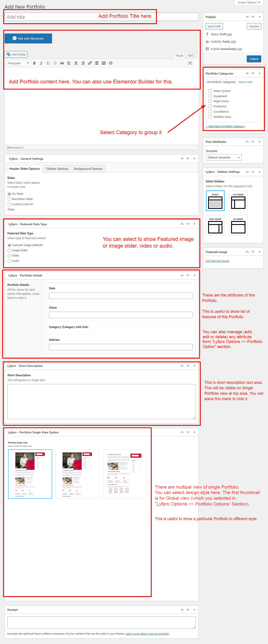Click the Edit with Elementor button
The image size is (268, 644).
(28, 38)
